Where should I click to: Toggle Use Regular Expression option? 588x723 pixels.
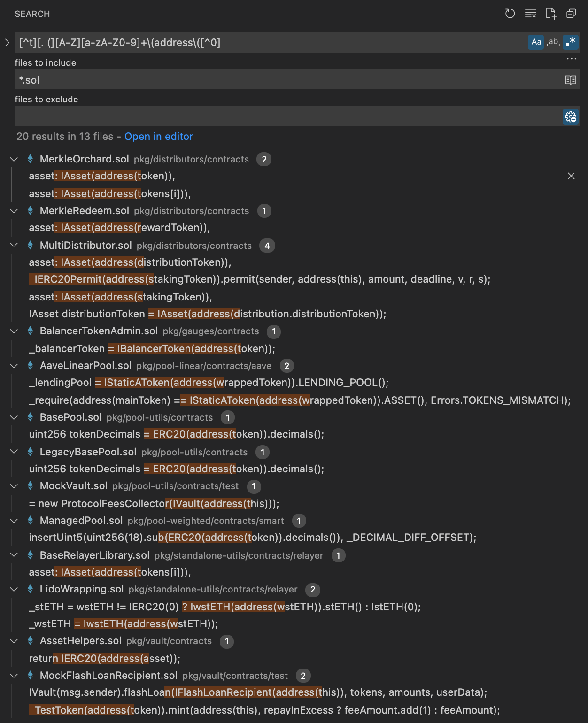click(571, 42)
